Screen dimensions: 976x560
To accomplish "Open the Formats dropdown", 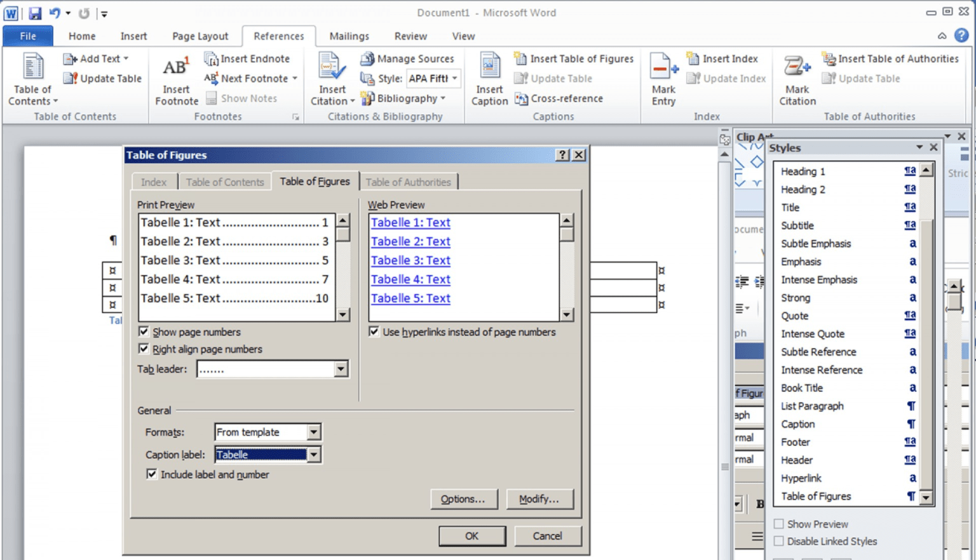I will point(314,432).
